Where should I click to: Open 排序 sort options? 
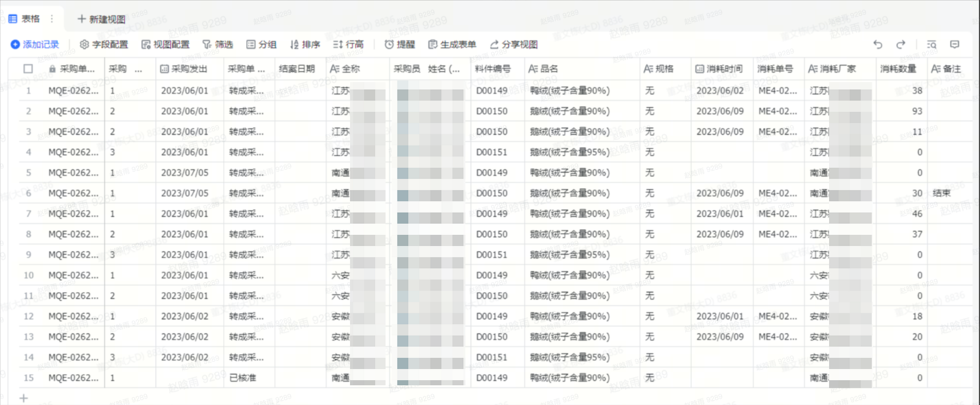point(305,44)
